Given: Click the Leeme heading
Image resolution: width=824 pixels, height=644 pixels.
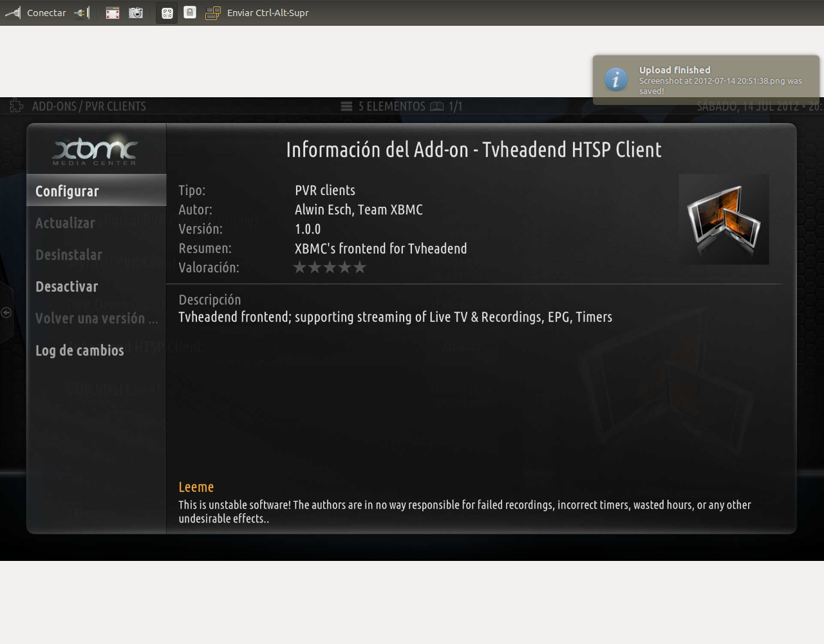Looking at the screenshot, I should (x=196, y=487).
